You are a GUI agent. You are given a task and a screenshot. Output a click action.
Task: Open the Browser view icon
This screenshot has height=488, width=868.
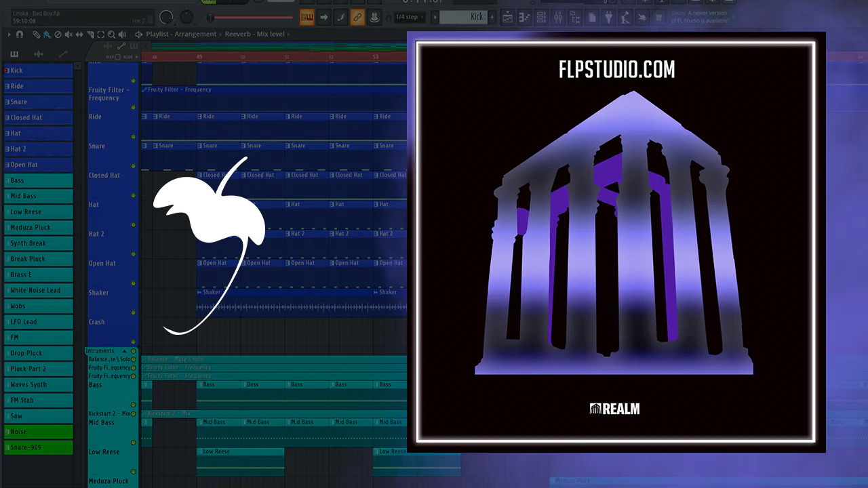575,17
